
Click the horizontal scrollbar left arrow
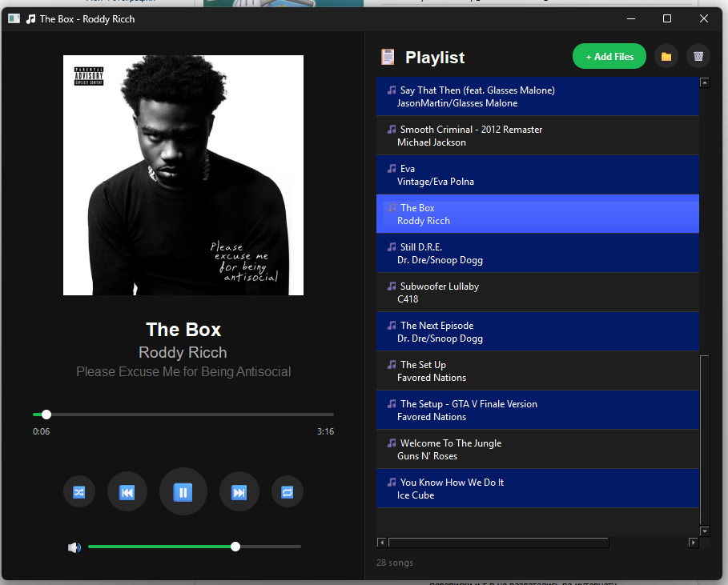(x=382, y=543)
